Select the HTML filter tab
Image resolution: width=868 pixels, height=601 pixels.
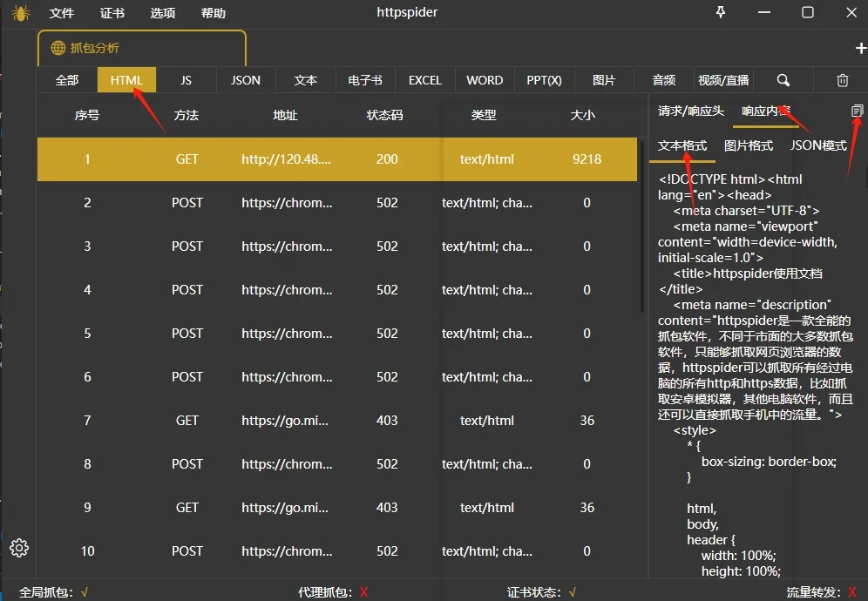(126, 80)
